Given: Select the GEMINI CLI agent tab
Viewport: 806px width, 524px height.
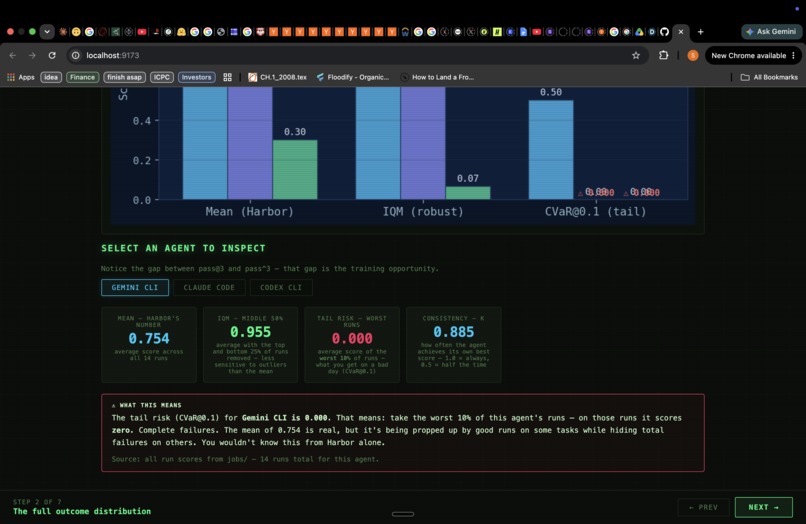Looking at the screenshot, I should [x=135, y=287].
